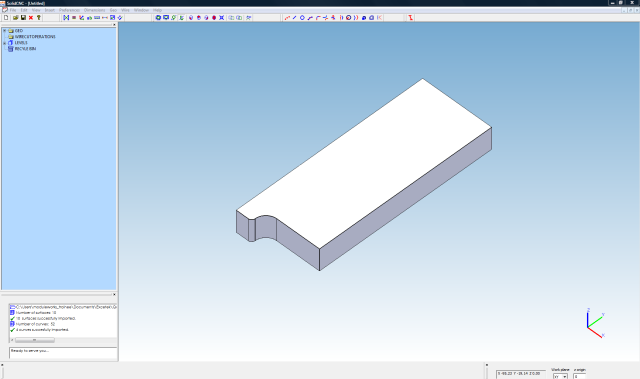Select the blue circle draw tool

click(x=302, y=18)
